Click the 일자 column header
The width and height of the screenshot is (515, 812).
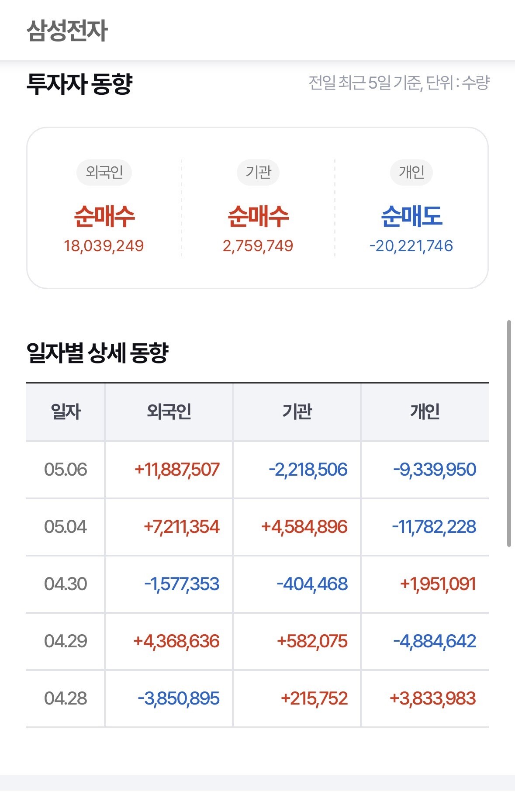pos(66,412)
